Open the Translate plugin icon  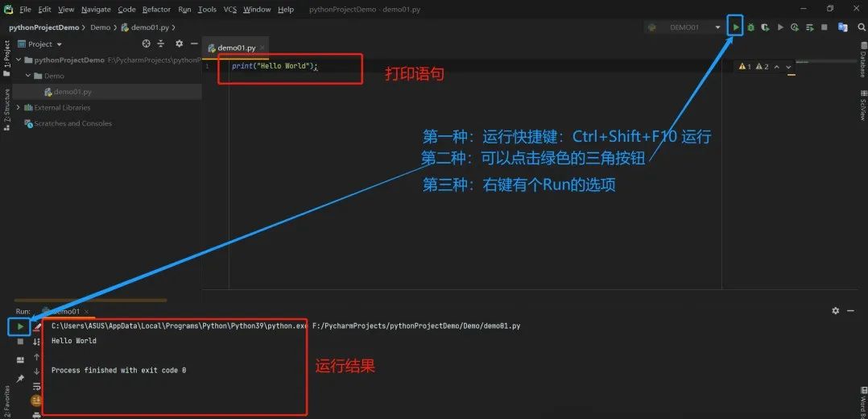click(842, 27)
